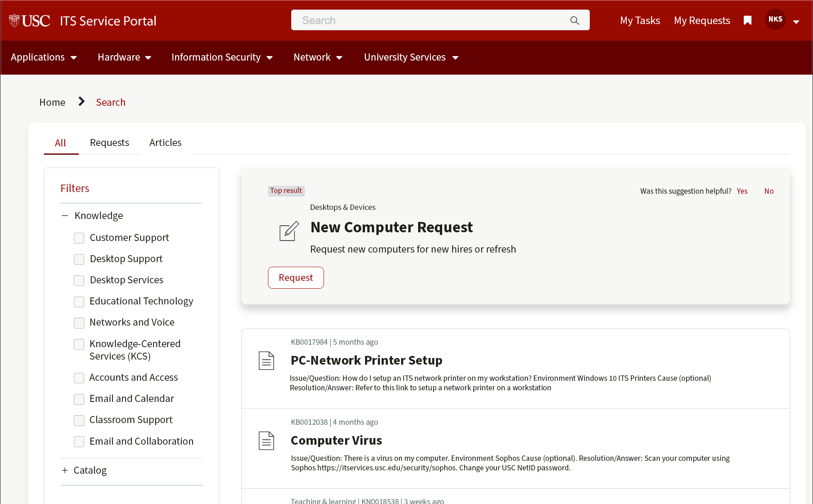Screen dimensions: 813x504
Task: Open the bookmark icon in header
Action: pyautogui.click(x=747, y=20)
